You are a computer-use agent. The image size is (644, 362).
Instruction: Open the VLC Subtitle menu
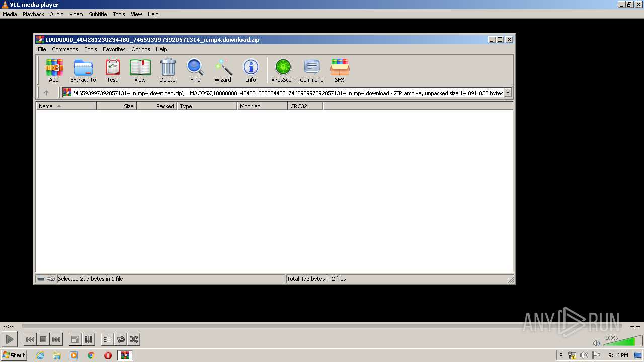pos(98,14)
